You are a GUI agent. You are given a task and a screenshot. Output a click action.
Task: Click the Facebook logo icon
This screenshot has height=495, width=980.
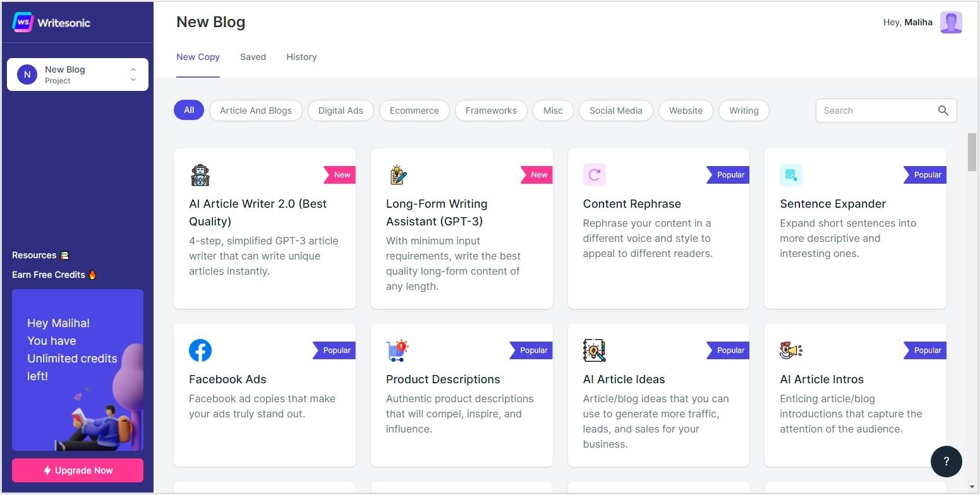[200, 350]
